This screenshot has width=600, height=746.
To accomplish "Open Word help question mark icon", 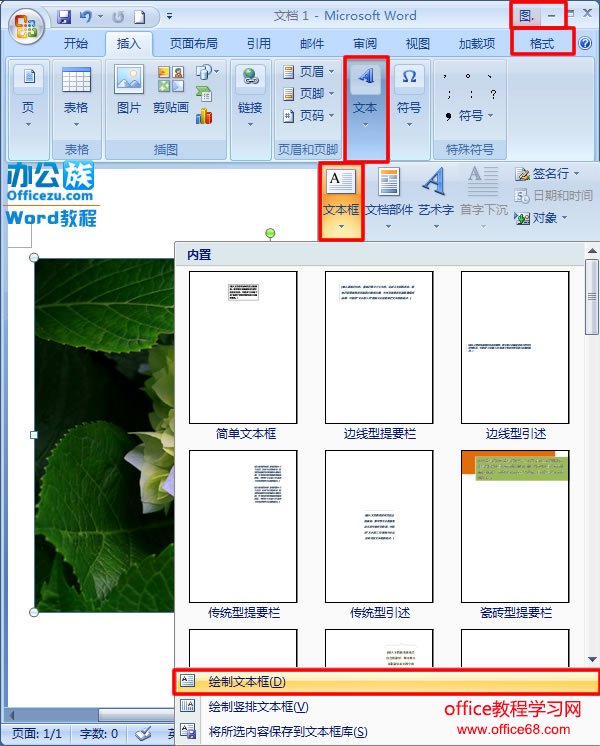I will tap(585, 44).
